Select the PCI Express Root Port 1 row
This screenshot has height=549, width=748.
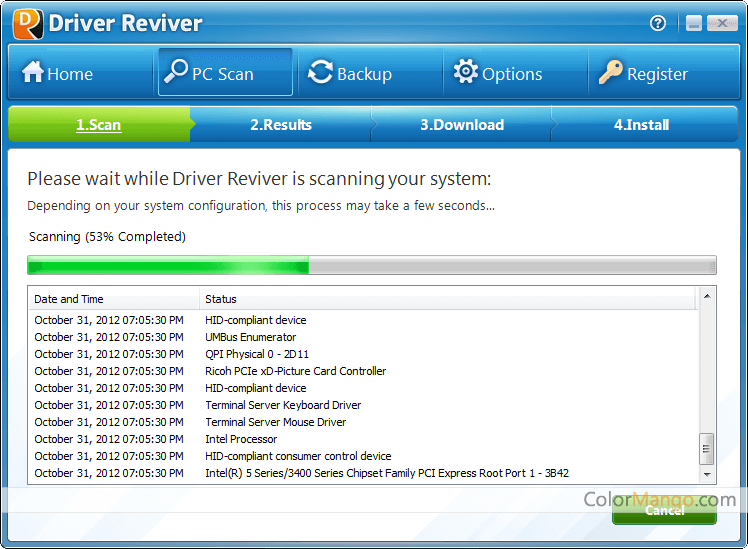[x=364, y=473]
